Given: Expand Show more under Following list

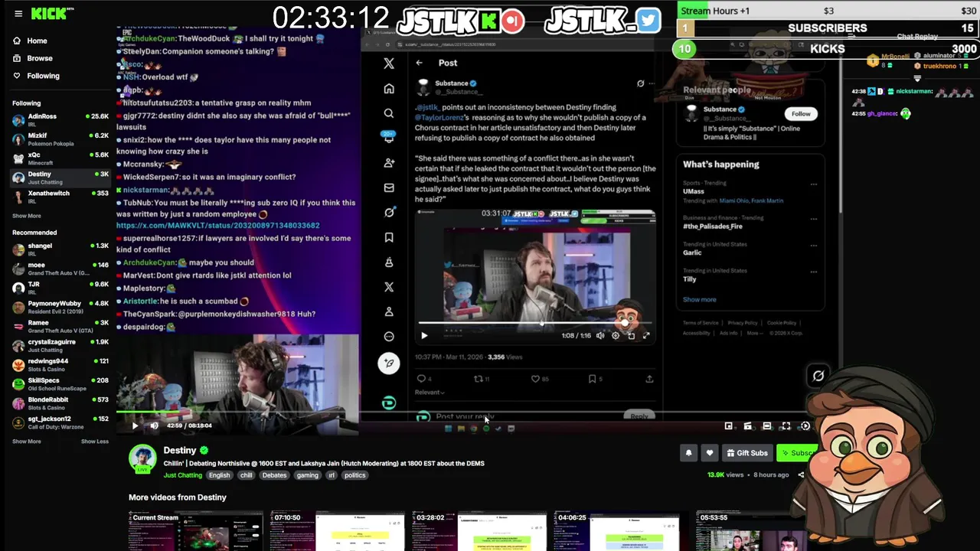Looking at the screenshot, I should point(27,216).
